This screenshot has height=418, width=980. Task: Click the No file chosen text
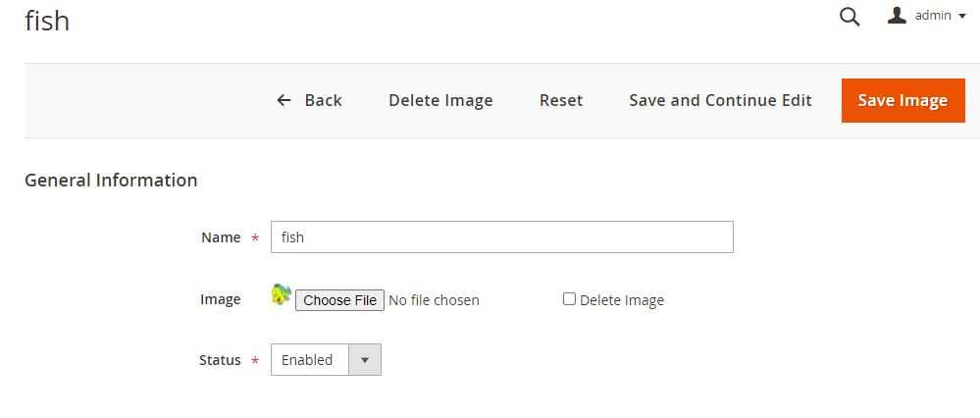(x=434, y=300)
